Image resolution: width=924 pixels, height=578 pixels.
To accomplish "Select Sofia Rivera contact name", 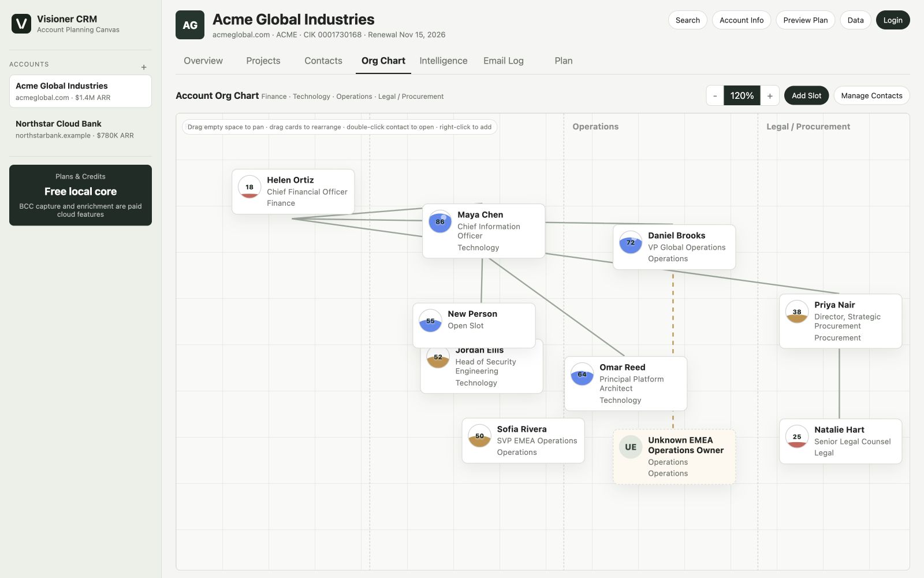I will [522, 429].
